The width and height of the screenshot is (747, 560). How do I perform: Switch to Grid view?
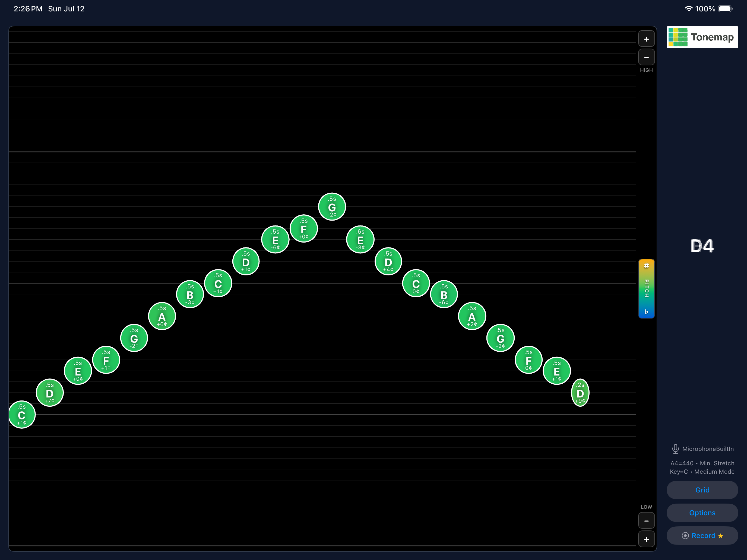pos(702,490)
